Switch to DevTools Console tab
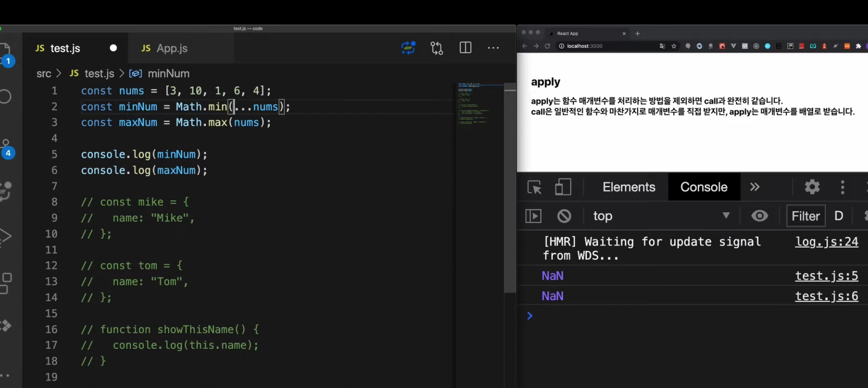This screenshot has width=868, height=388. coord(704,187)
